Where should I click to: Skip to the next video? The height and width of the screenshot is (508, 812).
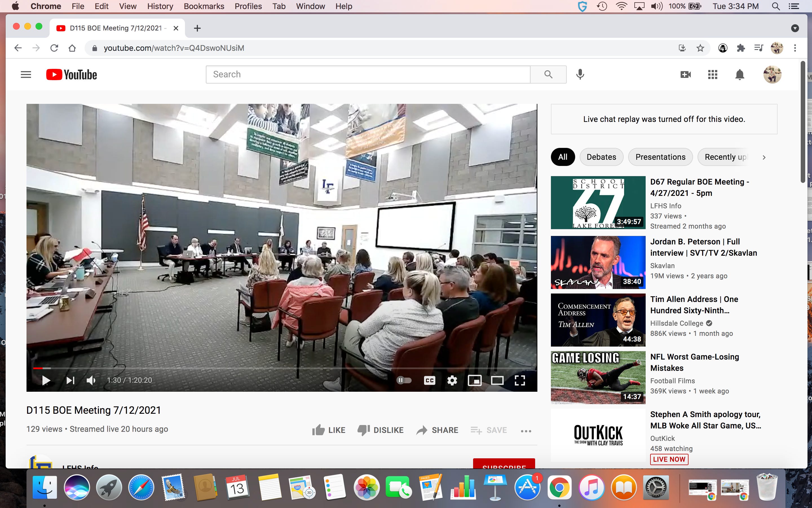70,380
